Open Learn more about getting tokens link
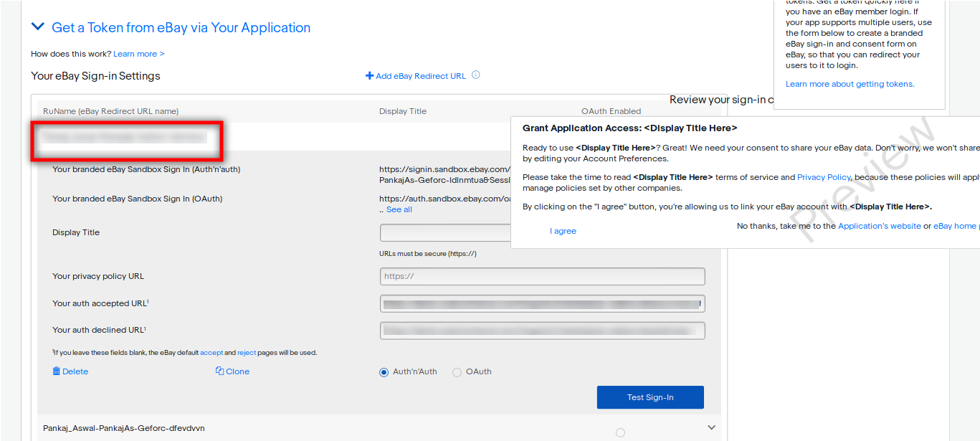Viewport: 980px width, 441px height. (850, 84)
